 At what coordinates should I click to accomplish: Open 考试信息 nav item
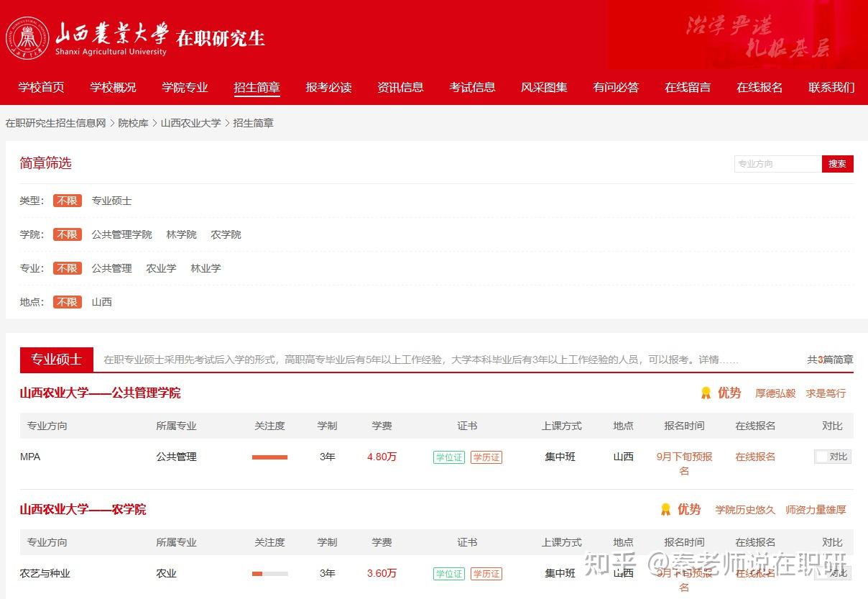click(x=472, y=87)
